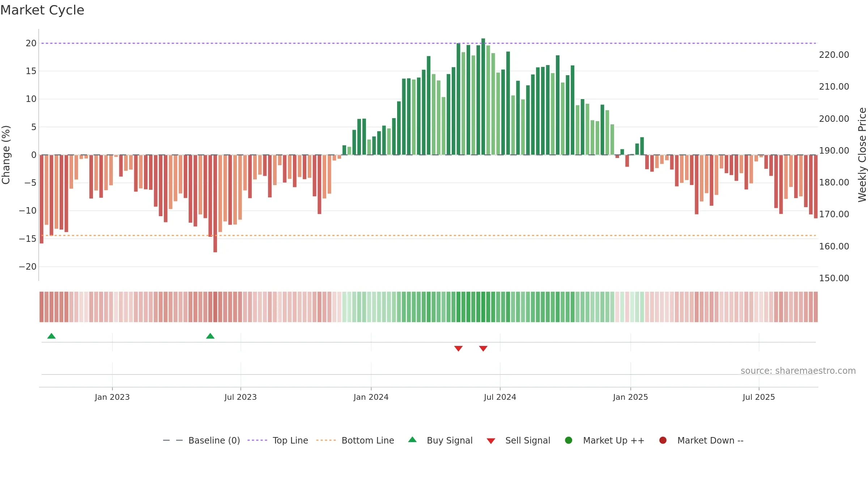Click the Jul 2023 axis label
The height and width of the screenshot is (488, 868).
(x=241, y=397)
